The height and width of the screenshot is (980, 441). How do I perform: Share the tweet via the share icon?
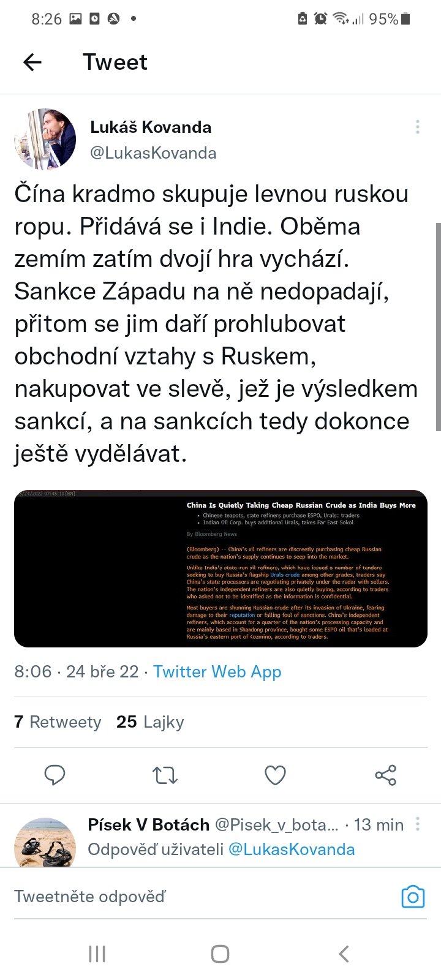pos(385,775)
